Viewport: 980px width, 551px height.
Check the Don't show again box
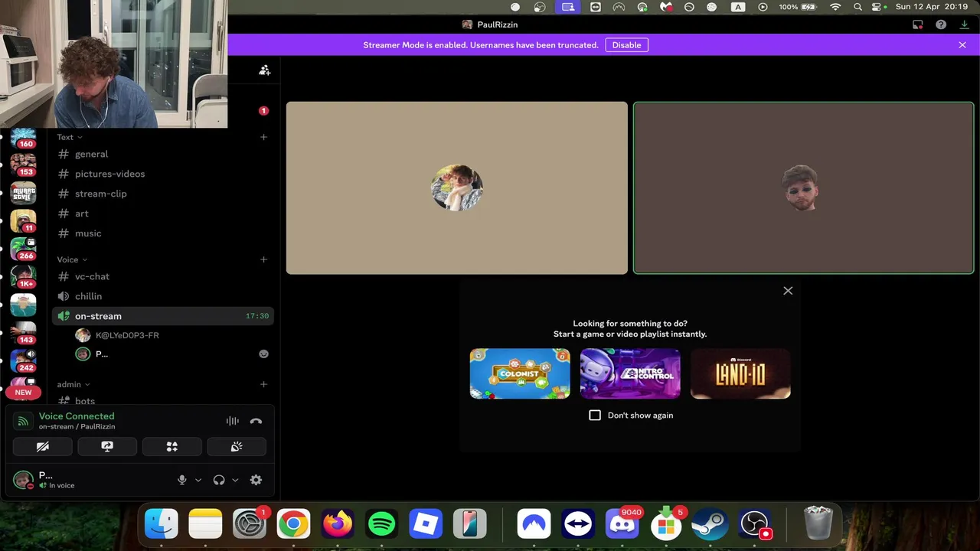pos(595,415)
